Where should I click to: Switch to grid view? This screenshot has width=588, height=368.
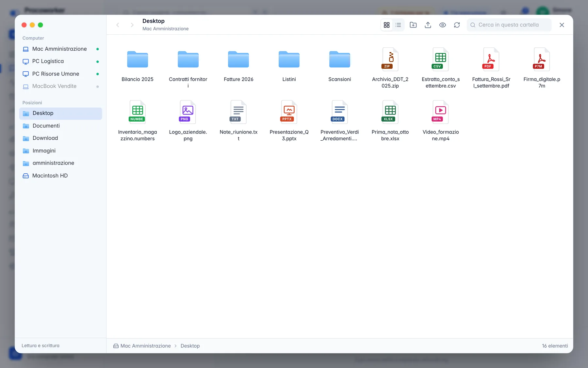(x=387, y=25)
